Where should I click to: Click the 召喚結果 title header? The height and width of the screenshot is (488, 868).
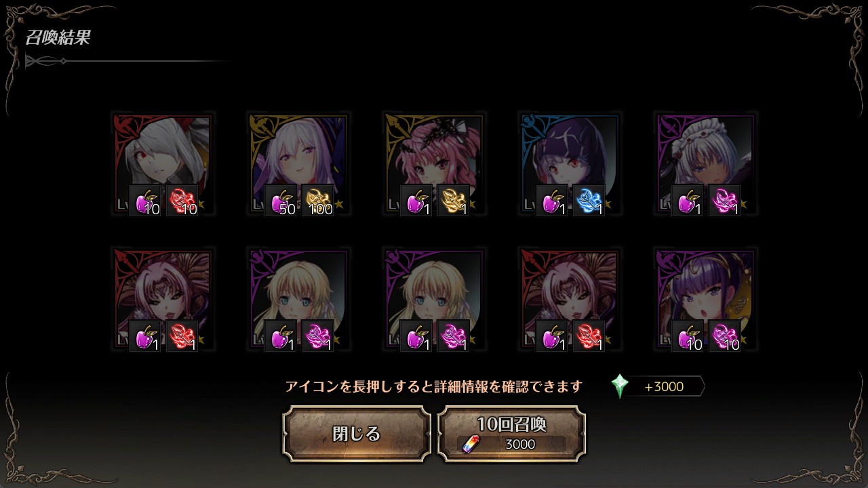point(58,37)
